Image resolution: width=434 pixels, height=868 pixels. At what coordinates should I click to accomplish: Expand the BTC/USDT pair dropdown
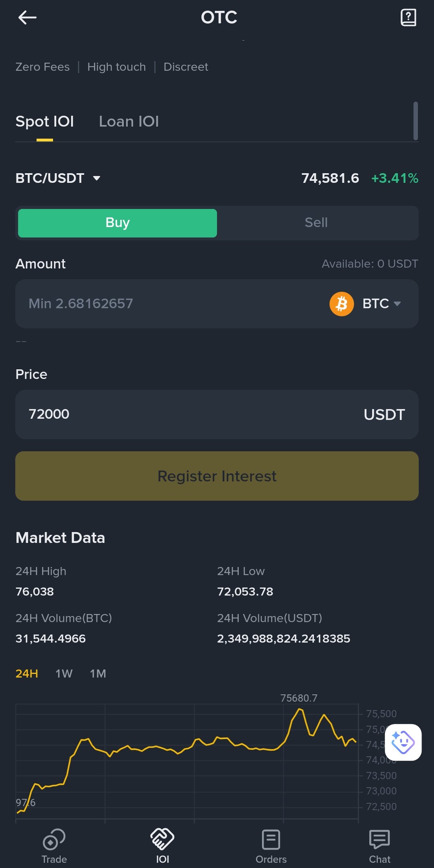click(96, 178)
